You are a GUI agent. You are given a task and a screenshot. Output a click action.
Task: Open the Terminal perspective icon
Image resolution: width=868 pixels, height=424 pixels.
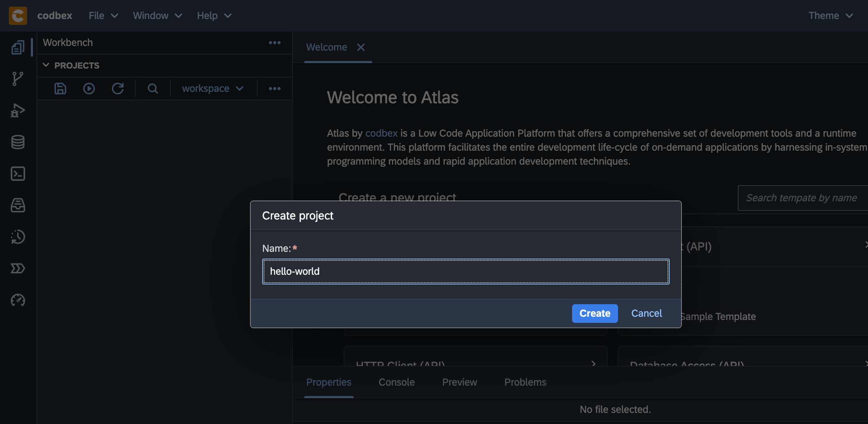[x=18, y=174]
